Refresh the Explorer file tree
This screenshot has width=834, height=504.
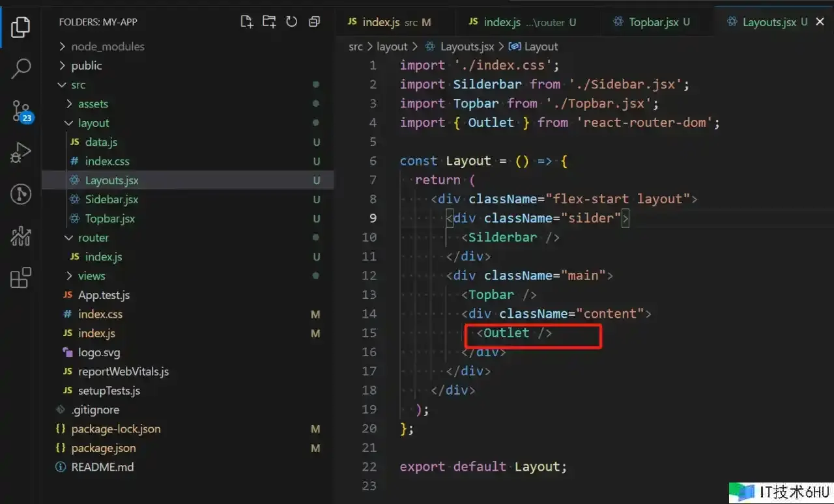click(291, 22)
